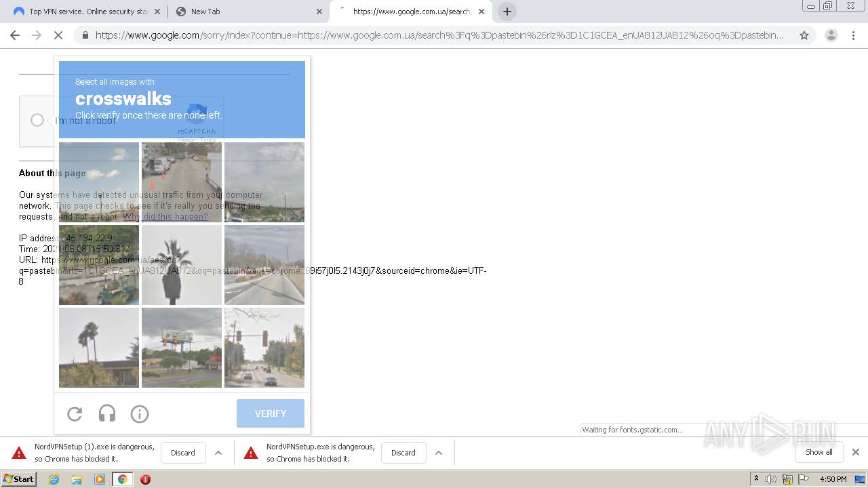Discard the NordVPNSetup.exe download
Image resolution: width=868 pixels, height=488 pixels.
403,453
